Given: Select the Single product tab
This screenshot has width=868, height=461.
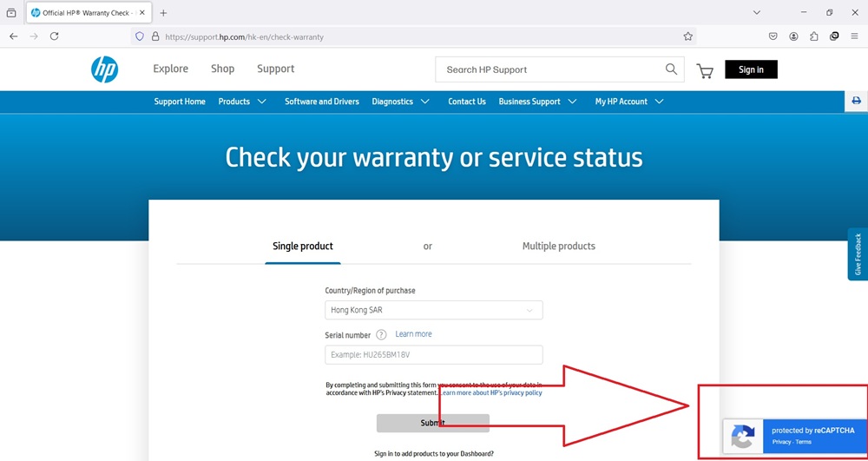Looking at the screenshot, I should tap(303, 246).
